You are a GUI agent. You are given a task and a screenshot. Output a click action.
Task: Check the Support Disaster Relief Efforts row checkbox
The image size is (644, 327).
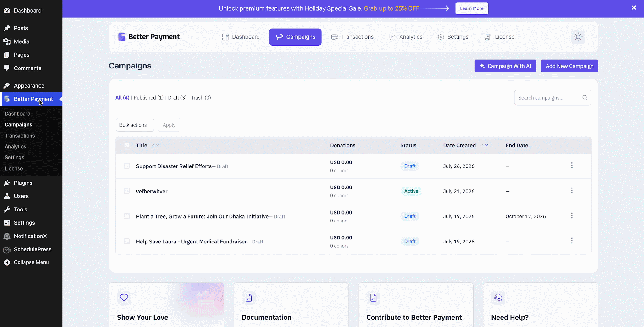tap(127, 166)
